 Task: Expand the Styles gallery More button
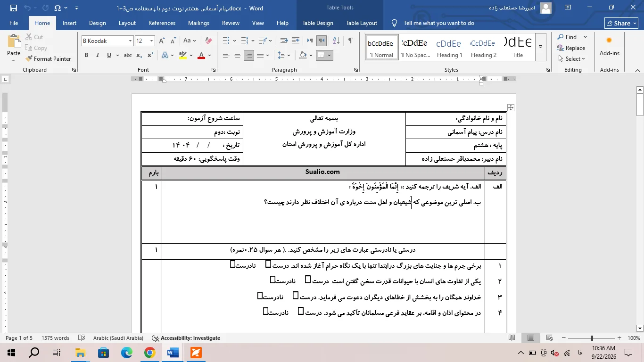coord(540,47)
